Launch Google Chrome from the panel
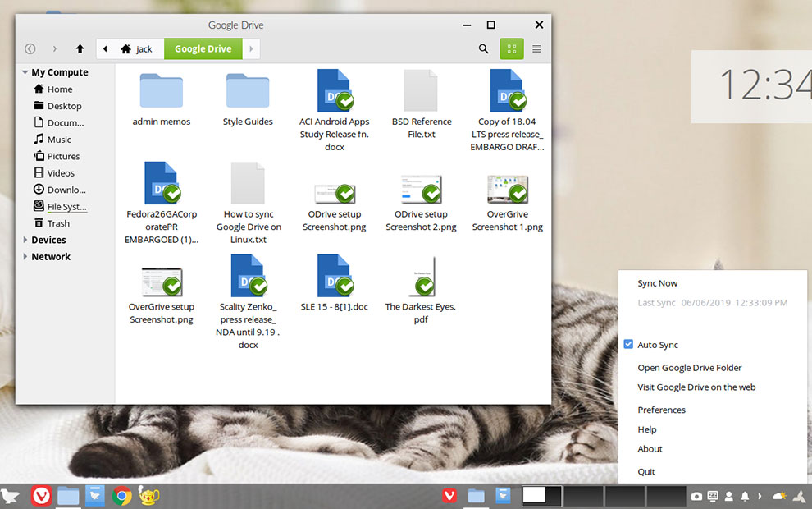The image size is (812, 509). click(x=122, y=496)
